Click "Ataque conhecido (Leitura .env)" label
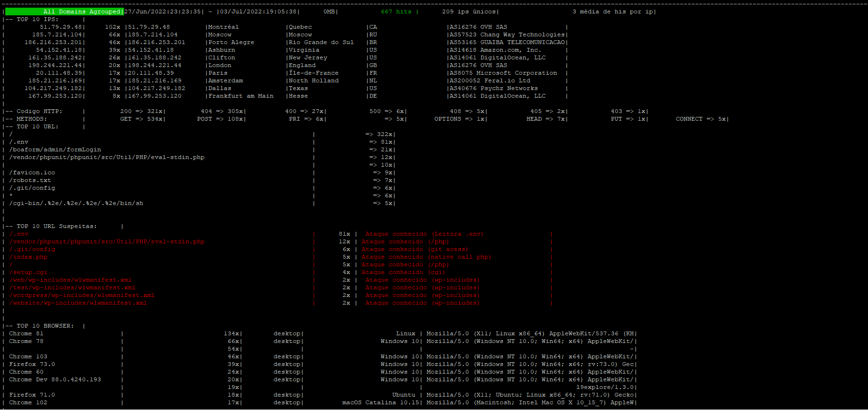The width and height of the screenshot is (868, 411). [424, 234]
